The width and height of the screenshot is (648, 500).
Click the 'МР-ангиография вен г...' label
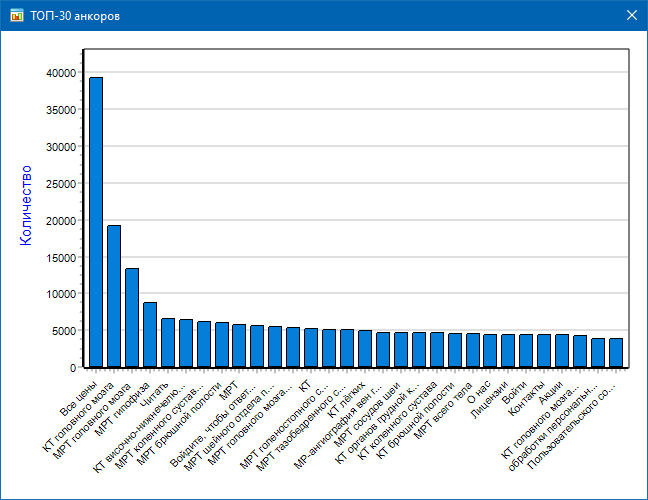tap(338, 426)
